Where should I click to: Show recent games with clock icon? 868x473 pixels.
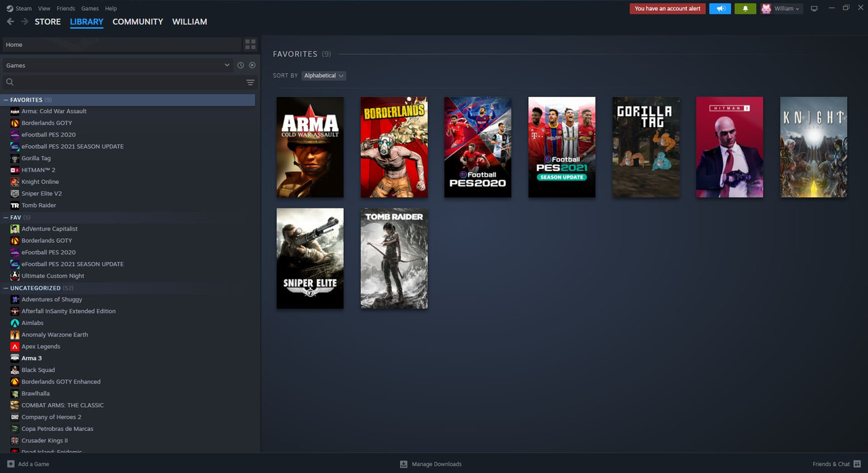[x=240, y=65]
